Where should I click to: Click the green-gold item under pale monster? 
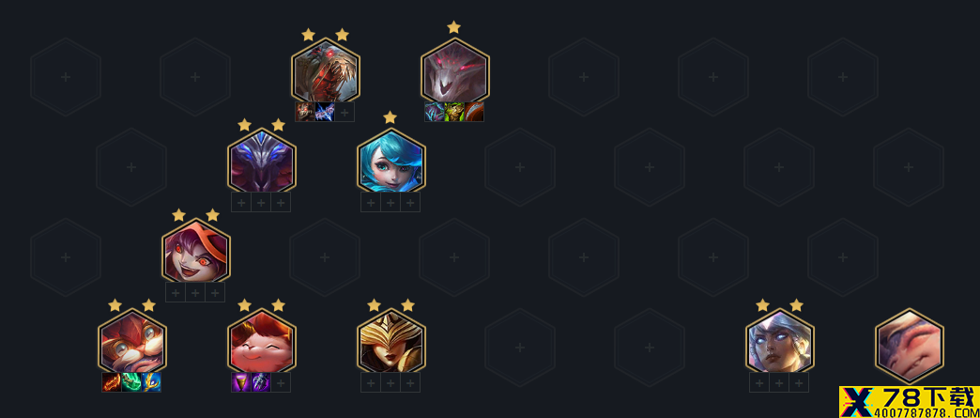pyautogui.click(x=454, y=112)
